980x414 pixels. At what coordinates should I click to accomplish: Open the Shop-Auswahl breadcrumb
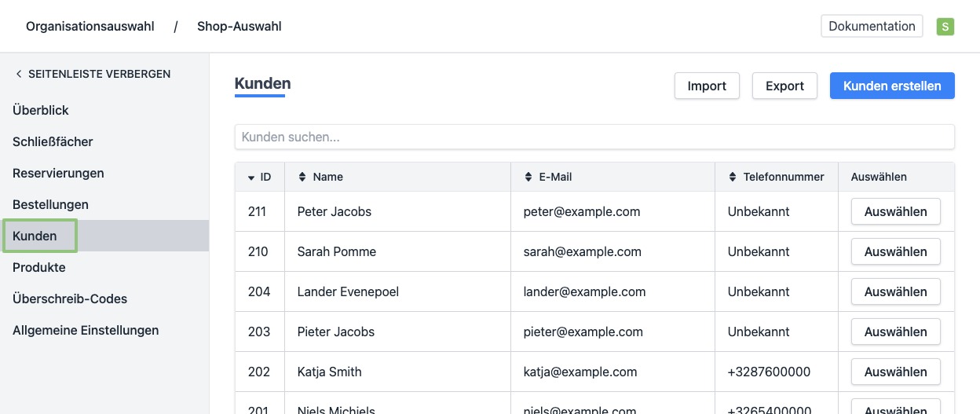pyautogui.click(x=239, y=27)
